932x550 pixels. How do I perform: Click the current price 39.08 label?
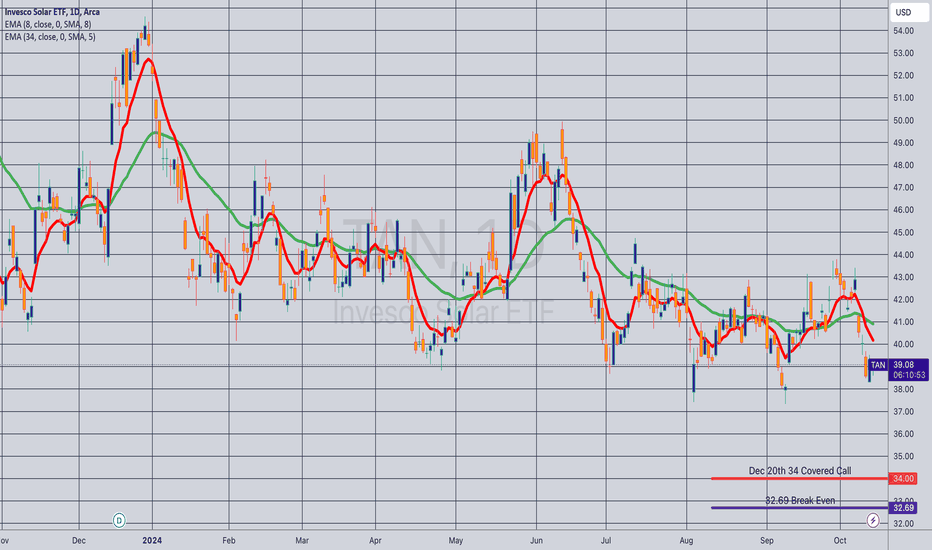click(x=903, y=364)
